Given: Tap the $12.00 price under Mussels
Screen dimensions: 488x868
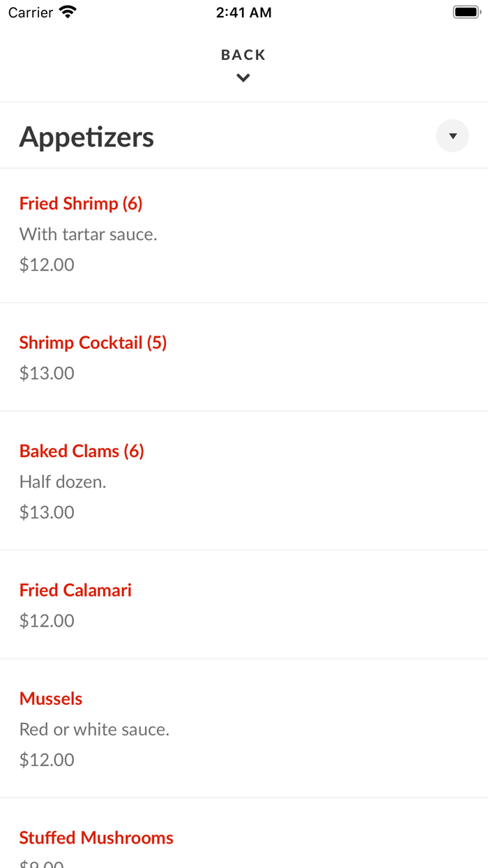Looking at the screenshot, I should click(47, 760).
